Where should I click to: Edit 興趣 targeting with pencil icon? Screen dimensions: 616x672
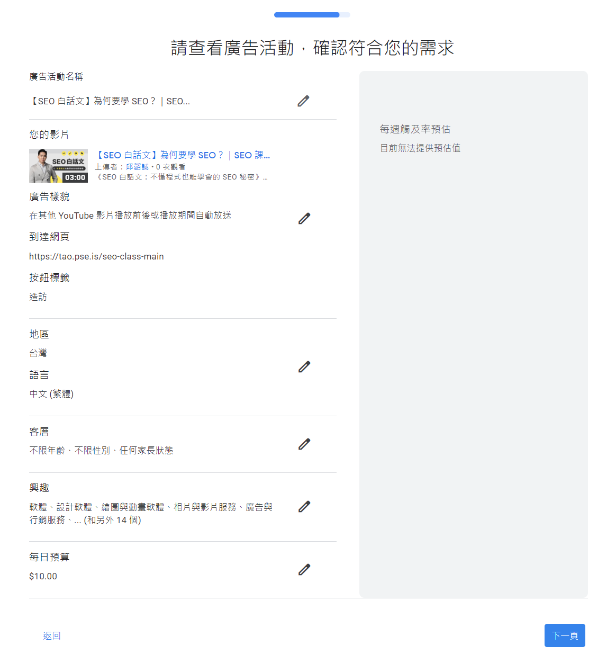(x=304, y=507)
